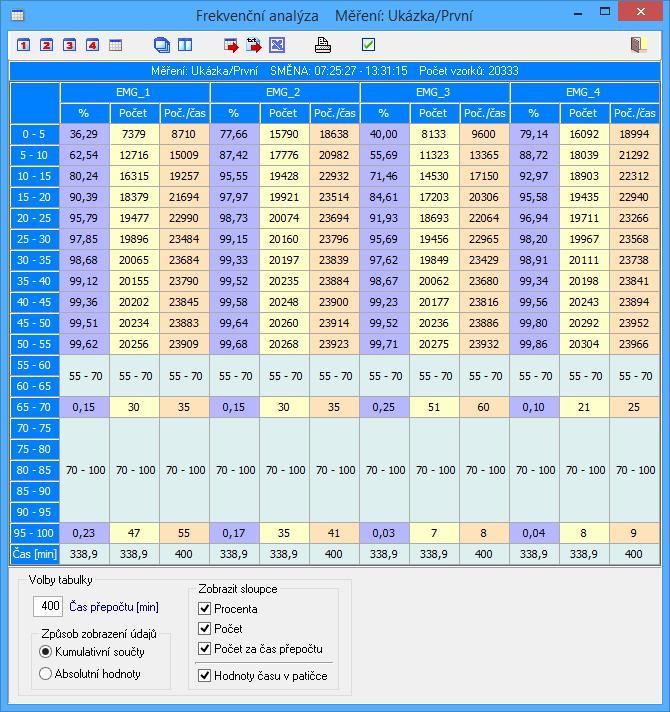Click the 50 - 55 row header
This screenshot has height=712, width=670.
coord(34,344)
